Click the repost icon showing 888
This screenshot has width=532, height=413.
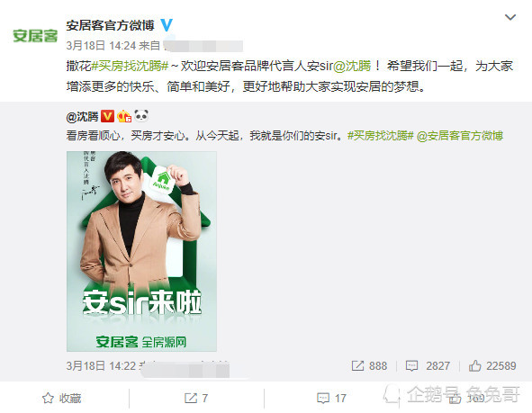(x=369, y=366)
